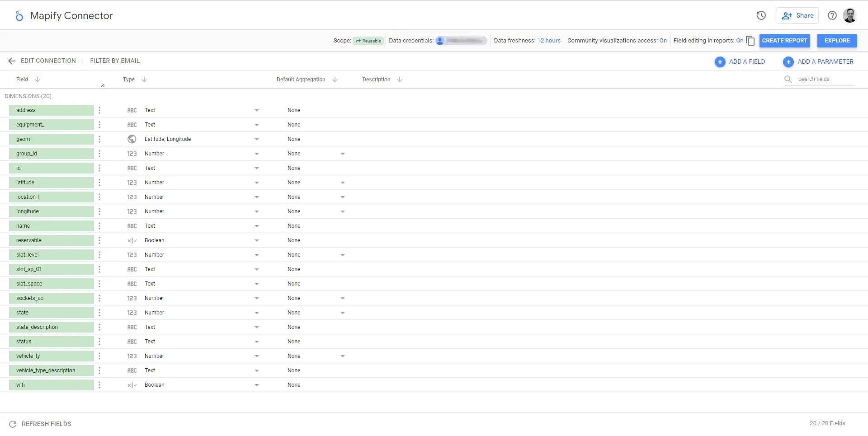Open the three-dot menu for status field
This screenshot has height=436, width=868.
[x=99, y=342]
